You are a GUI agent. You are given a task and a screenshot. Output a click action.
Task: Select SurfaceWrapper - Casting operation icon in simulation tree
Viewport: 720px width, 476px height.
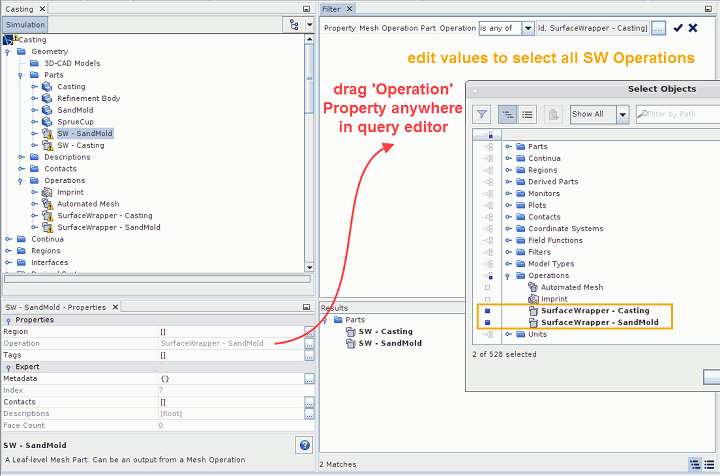pyautogui.click(x=47, y=216)
